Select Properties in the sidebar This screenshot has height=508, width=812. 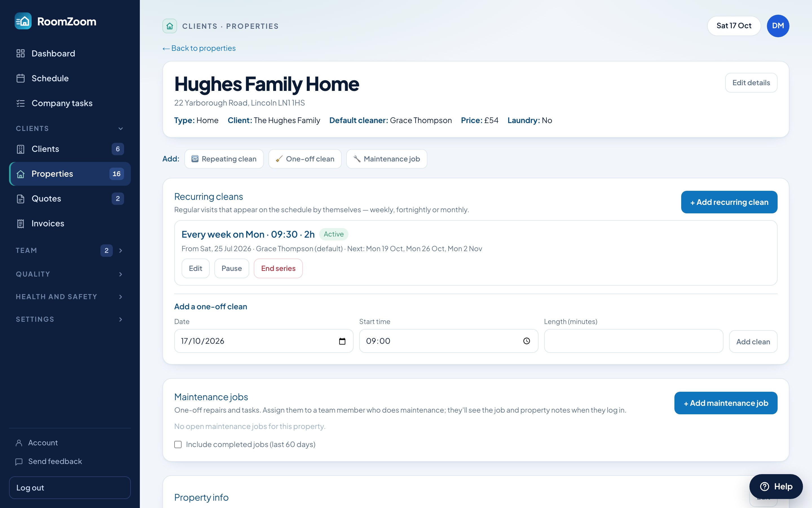[70, 174]
